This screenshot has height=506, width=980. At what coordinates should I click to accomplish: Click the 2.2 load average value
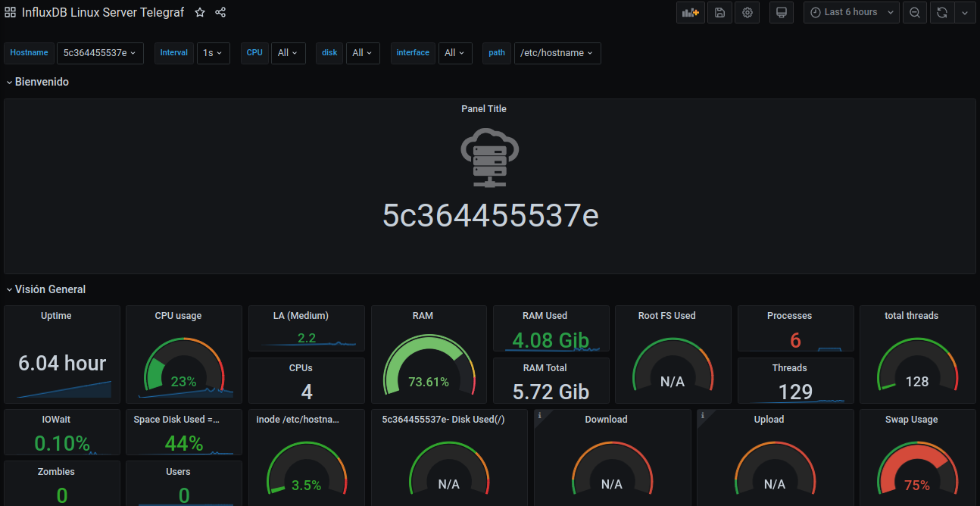(x=307, y=338)
